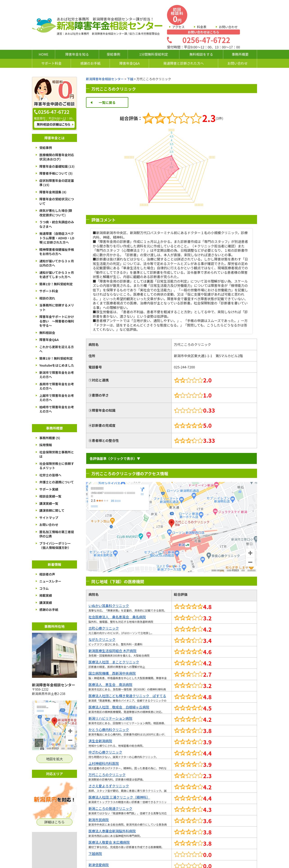Click 地図を拡大 button
Screen dimensions: 289x868
(x=54, y=759)
